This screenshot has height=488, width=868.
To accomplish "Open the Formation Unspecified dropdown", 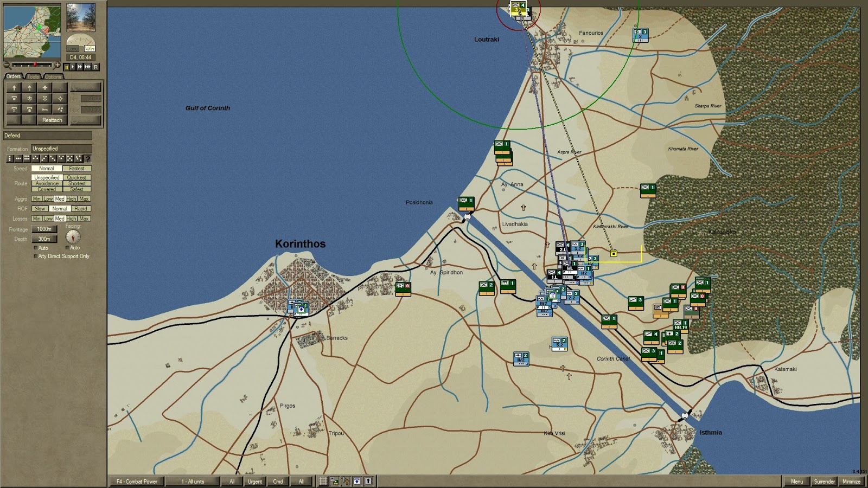I will (61, 149).
